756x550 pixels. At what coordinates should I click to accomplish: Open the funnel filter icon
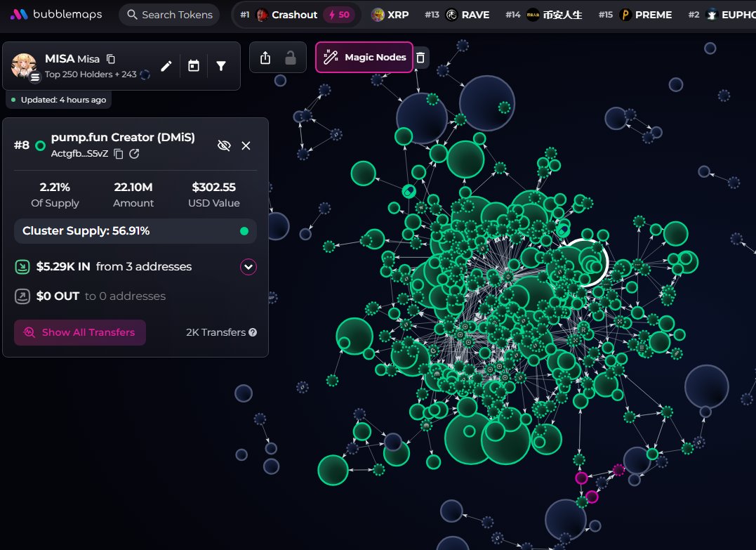tap(221, 66)
